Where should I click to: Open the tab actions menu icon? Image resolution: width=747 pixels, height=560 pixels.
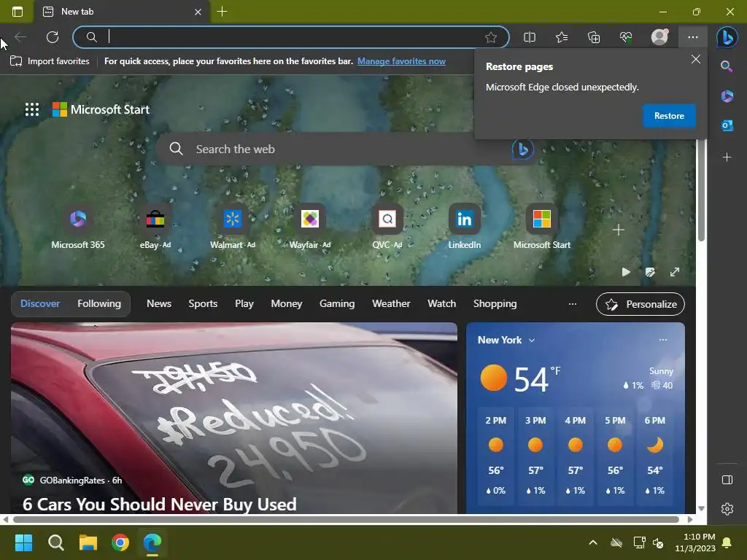18,12
